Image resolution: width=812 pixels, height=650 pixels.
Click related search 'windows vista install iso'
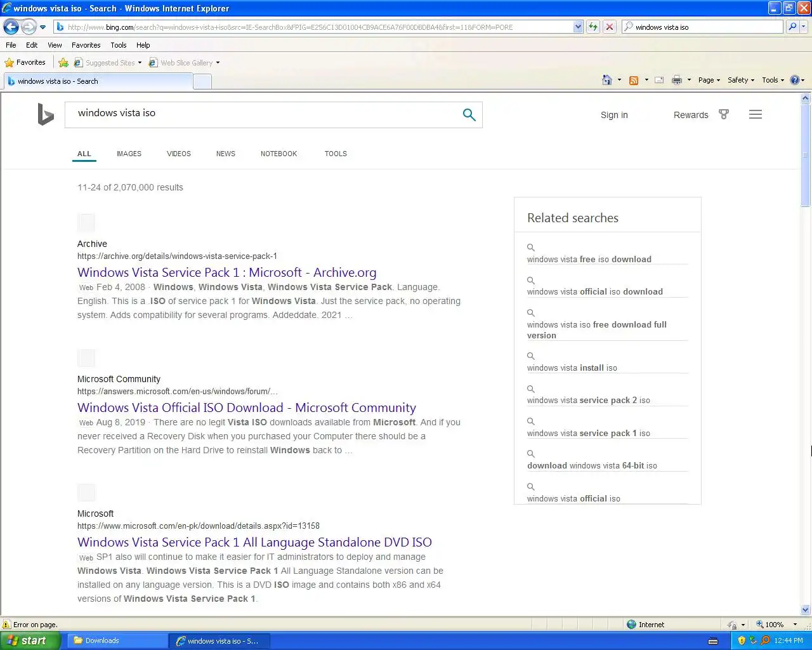click(x=572, y=368)
